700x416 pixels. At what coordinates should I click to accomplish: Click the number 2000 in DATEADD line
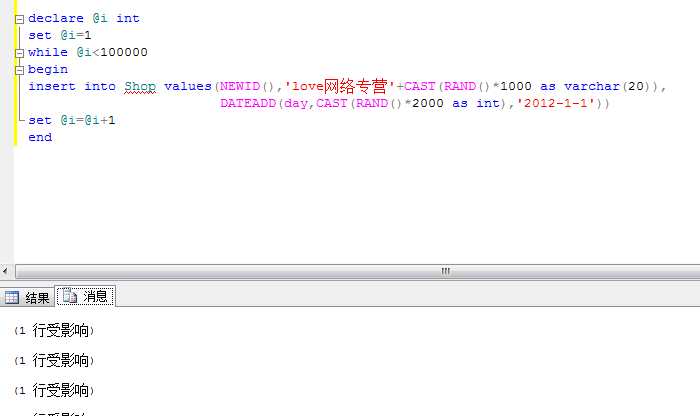pos(428,104)
